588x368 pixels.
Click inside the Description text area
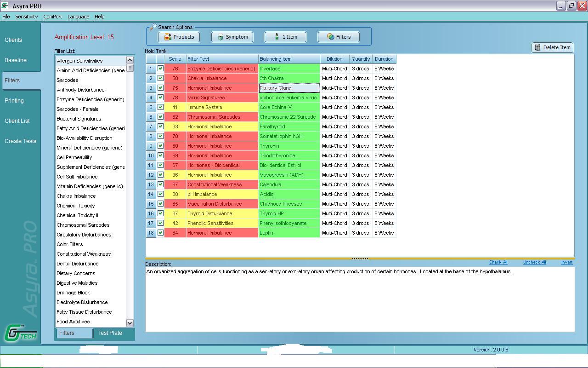tap(360, 299)
